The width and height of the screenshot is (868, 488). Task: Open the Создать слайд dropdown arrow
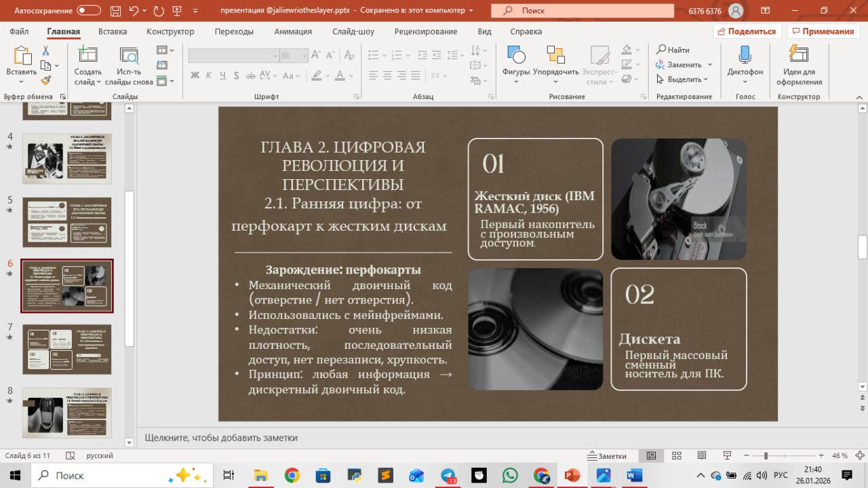98,82
